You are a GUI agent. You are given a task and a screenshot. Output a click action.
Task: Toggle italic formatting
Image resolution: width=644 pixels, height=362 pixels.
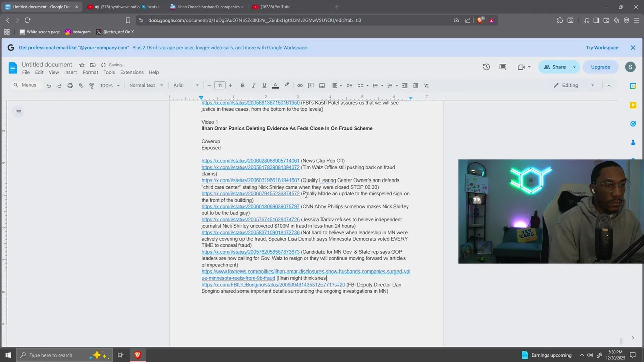coord(253,86)
